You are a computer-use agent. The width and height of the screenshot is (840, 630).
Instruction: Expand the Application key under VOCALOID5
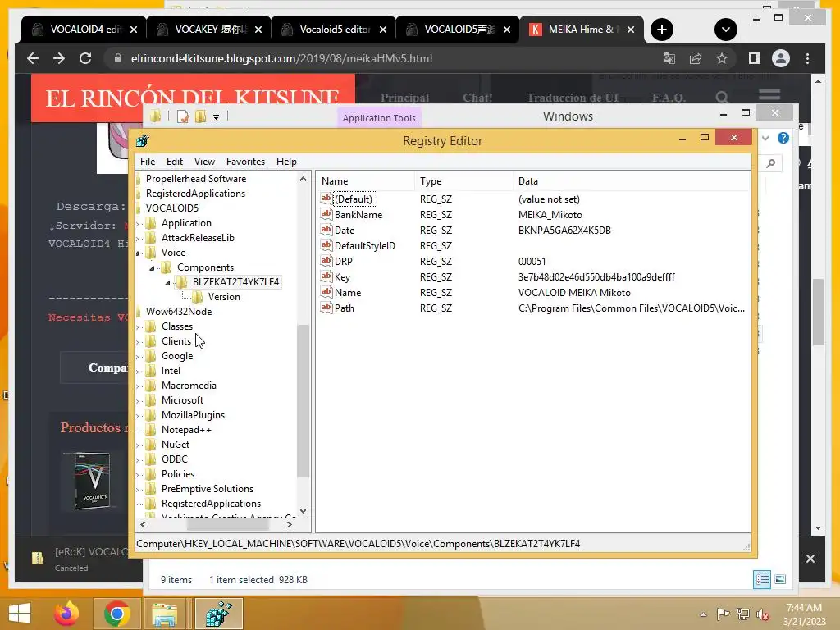pyautogui.click(x=138, y=223)
